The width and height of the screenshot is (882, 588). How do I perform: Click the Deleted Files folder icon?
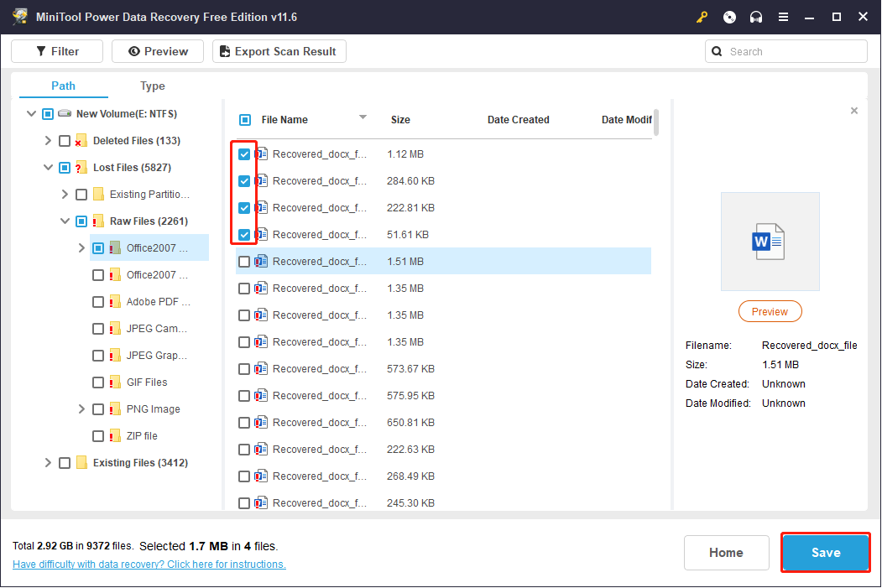click(81, 141)
